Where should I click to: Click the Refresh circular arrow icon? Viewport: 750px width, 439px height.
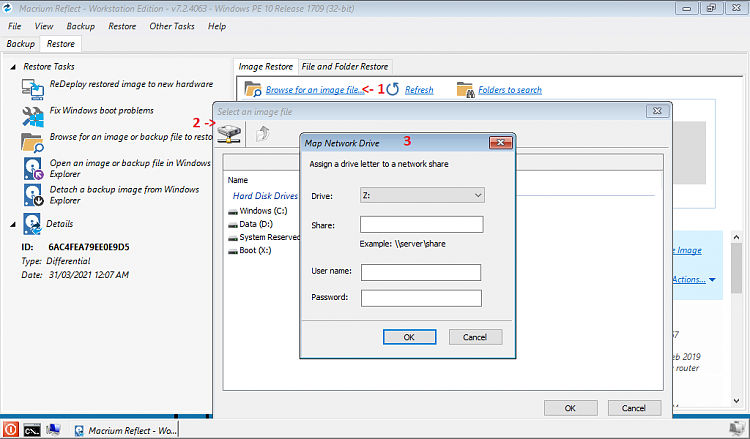pyautogui.click(x=393, y=89)
